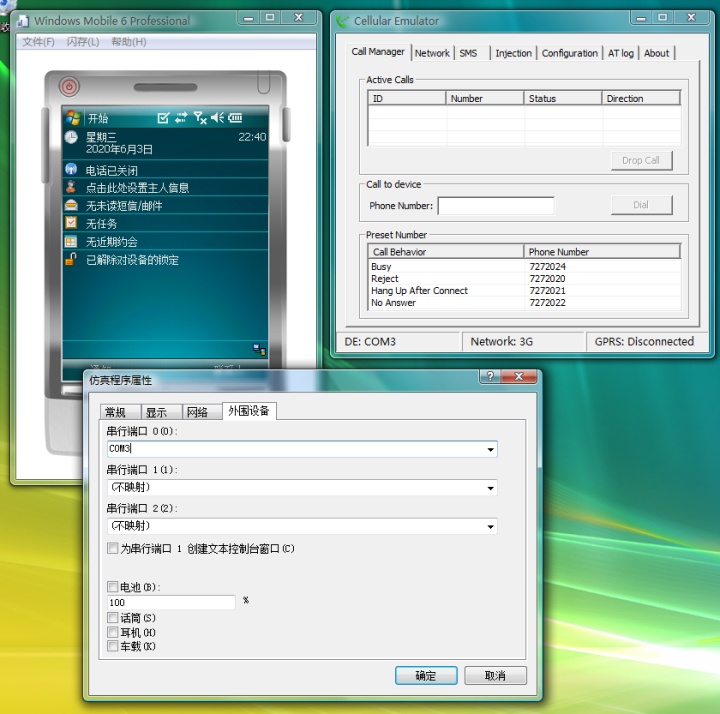The image size is (720, 714).
Task: Click the 取消 button
Action: (x=495, y=675)
